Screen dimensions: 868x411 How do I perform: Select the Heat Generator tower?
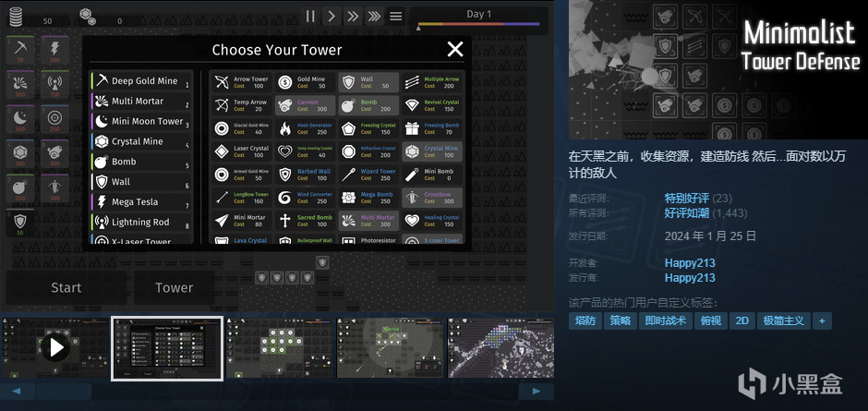click(x=306, y=128)
